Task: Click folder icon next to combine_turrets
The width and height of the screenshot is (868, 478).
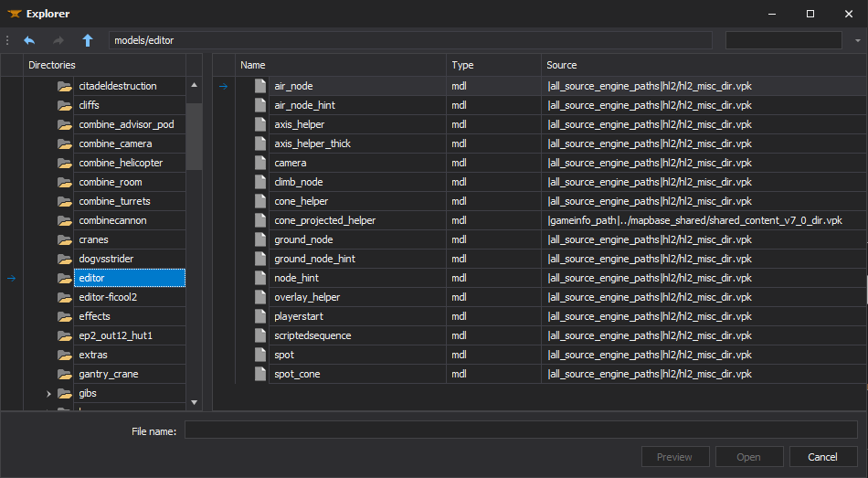Action: [x=64, y=201]
